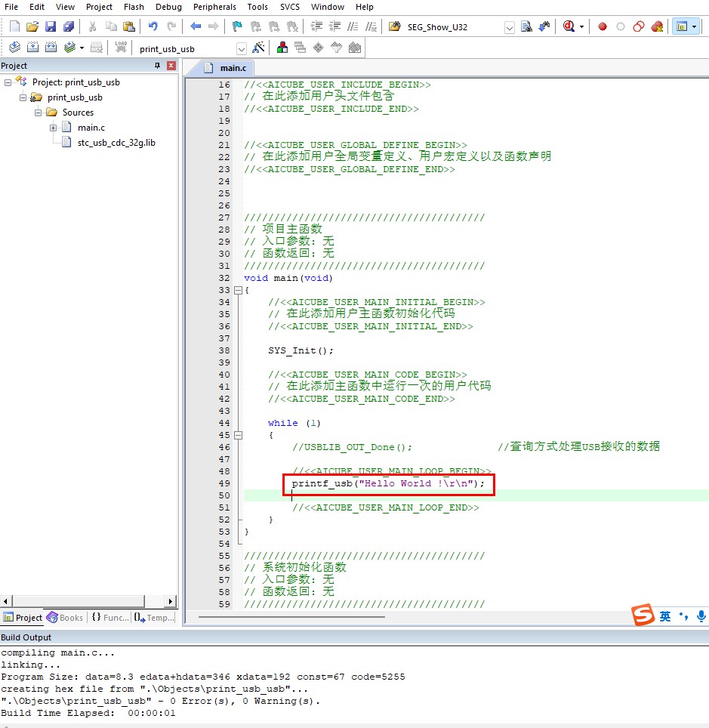Click the Save file toolbar icon
Viewport: 709px width, 728px height.
50,26
